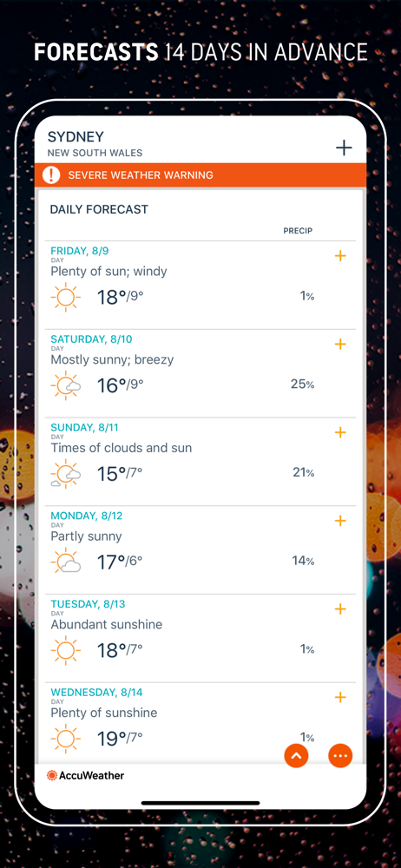401x868 pixels.
Task: Tap the add location plus icon
Action: [x=344, y=148]
